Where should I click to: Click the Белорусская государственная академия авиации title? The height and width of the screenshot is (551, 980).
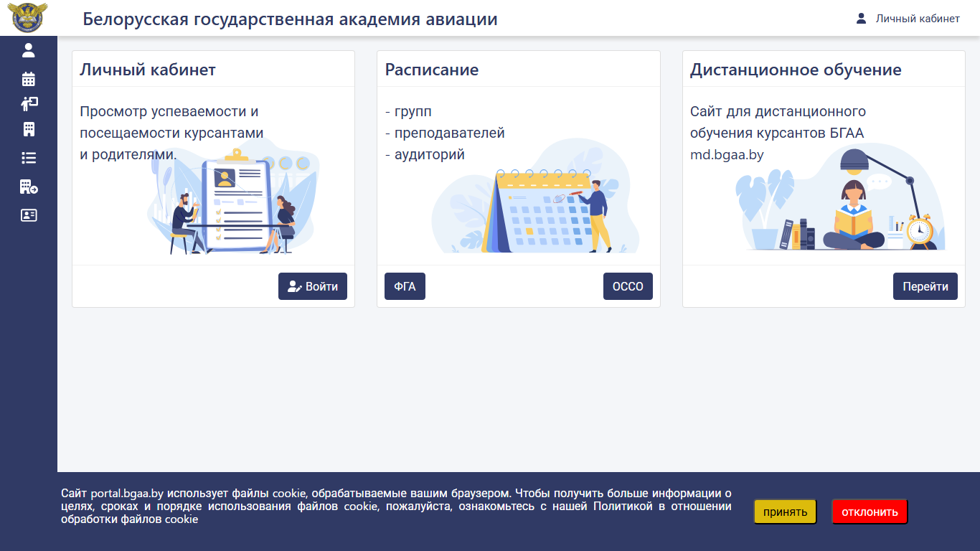(290, 19)
